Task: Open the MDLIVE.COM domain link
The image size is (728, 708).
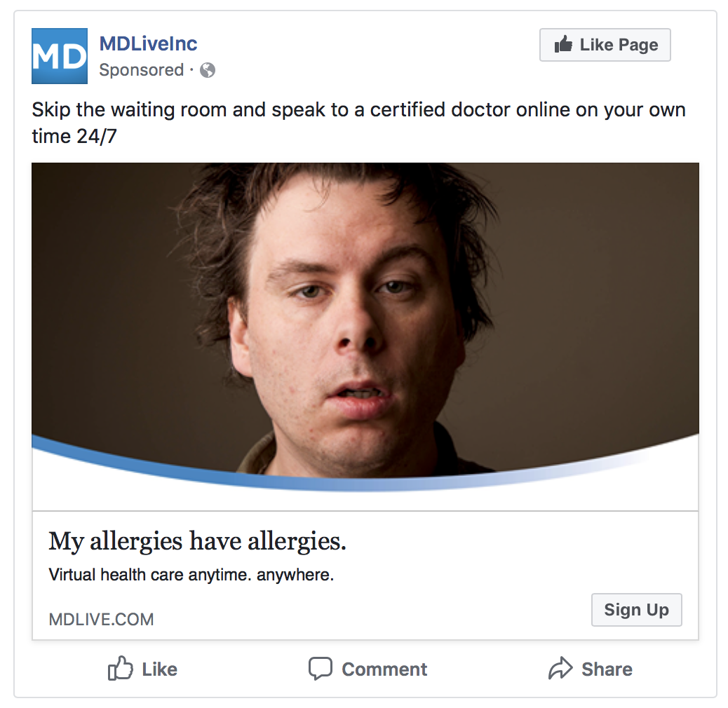Action: pos(101,620)
